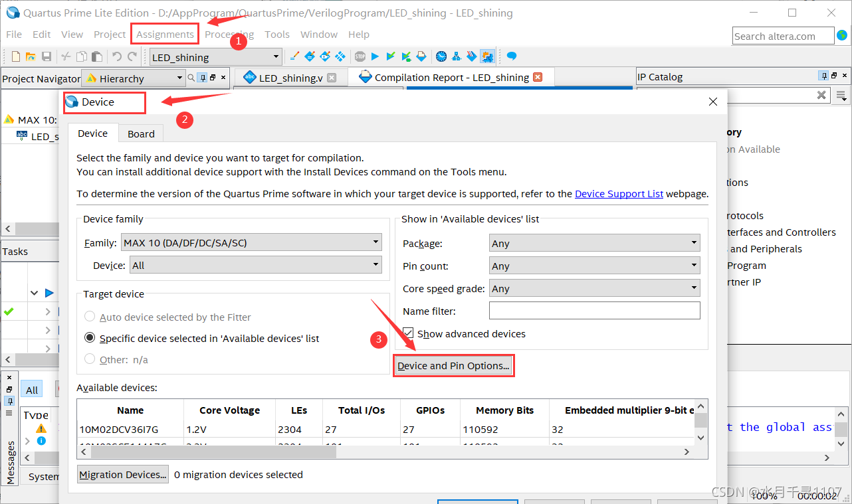Click the Device and Pin Options button
The width and height of the screenshot is (852, 504).
tap(453, 366)
